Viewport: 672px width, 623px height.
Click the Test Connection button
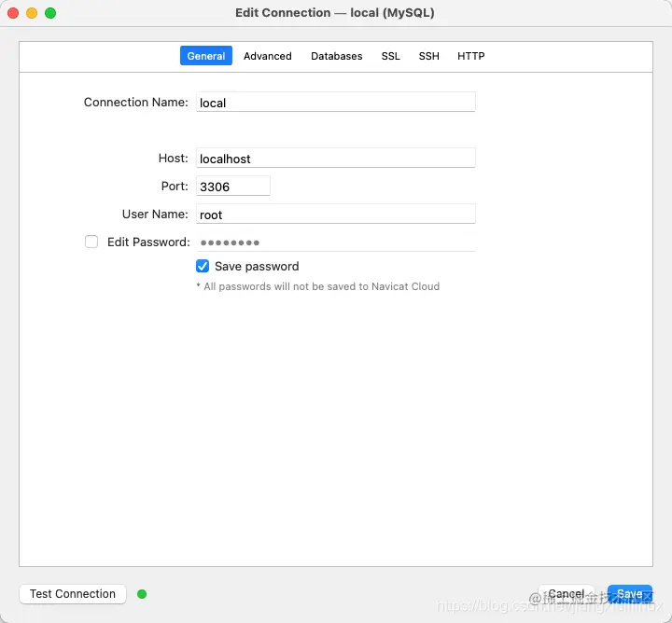73,594
